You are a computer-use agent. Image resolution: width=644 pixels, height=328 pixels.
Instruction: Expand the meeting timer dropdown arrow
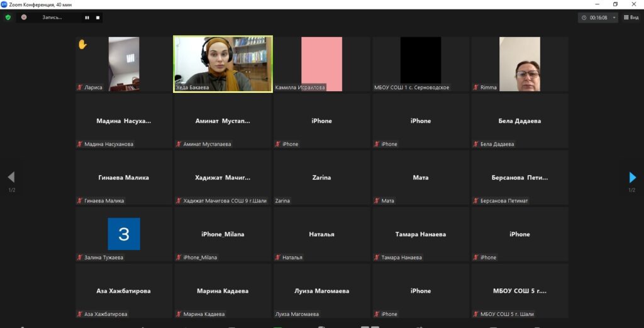tap(614, 18)
